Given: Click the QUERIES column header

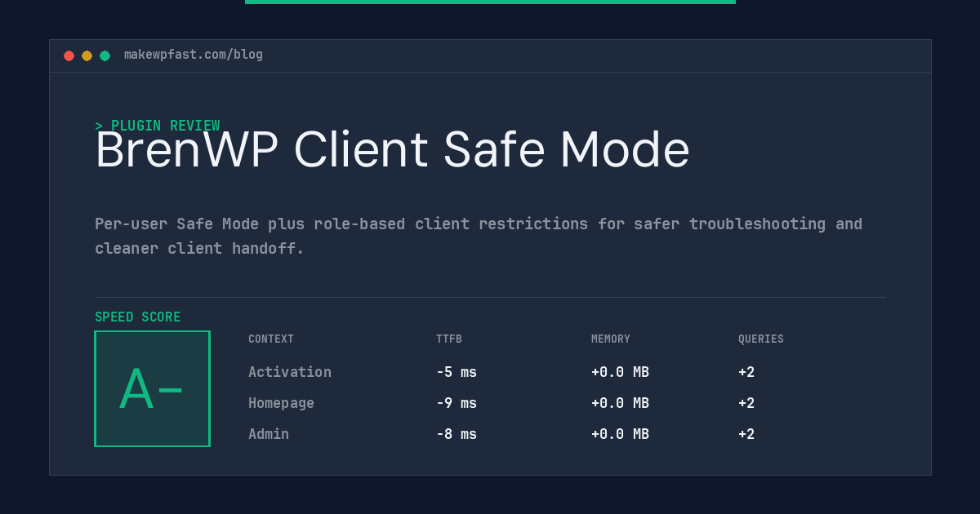Looking at the screenshot, I should [x=761, y=339].
